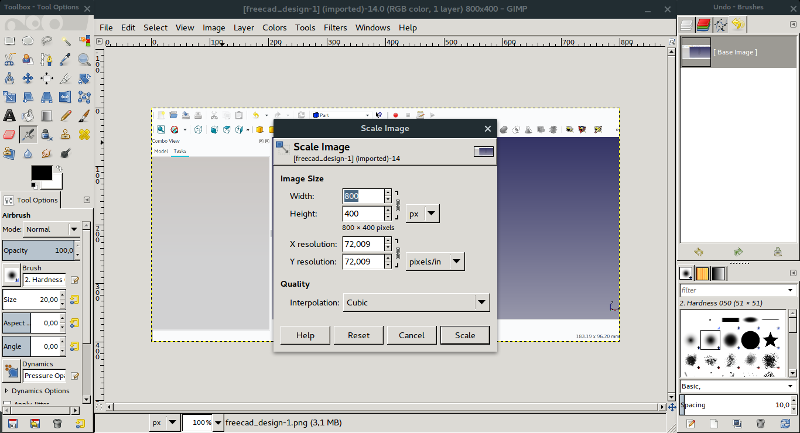Screen dimensions: 800x433
Task: Select the Crop tool
Action: (x=65, y=79)
